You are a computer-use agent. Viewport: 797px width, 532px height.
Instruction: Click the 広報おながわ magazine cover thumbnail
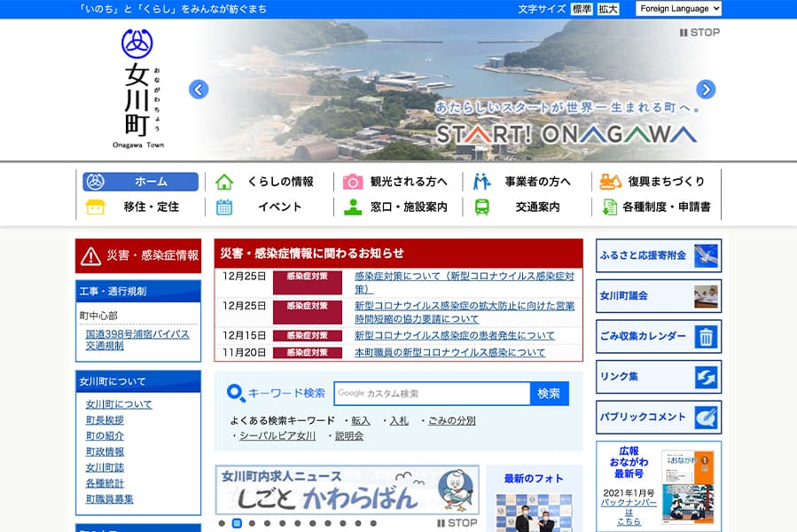[x=688, y=488]
